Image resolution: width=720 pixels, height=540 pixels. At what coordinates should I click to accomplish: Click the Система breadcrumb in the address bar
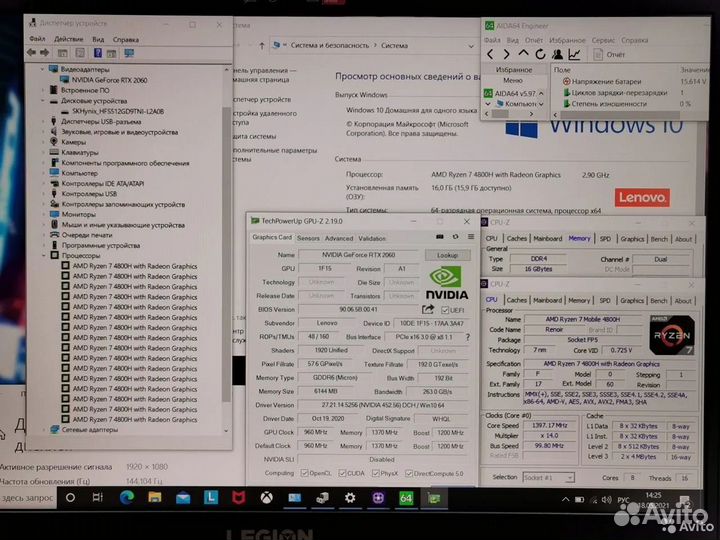point(394,45)
